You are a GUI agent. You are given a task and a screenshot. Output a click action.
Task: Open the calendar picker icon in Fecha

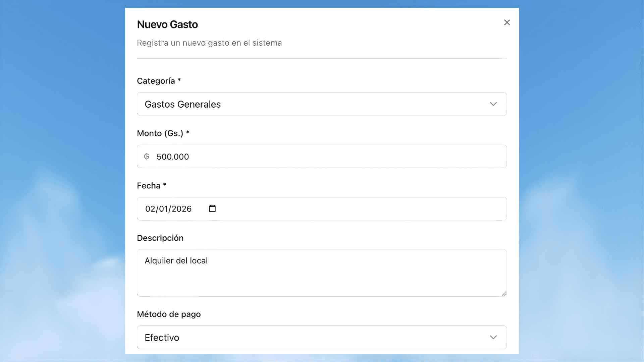pos(212,208)
